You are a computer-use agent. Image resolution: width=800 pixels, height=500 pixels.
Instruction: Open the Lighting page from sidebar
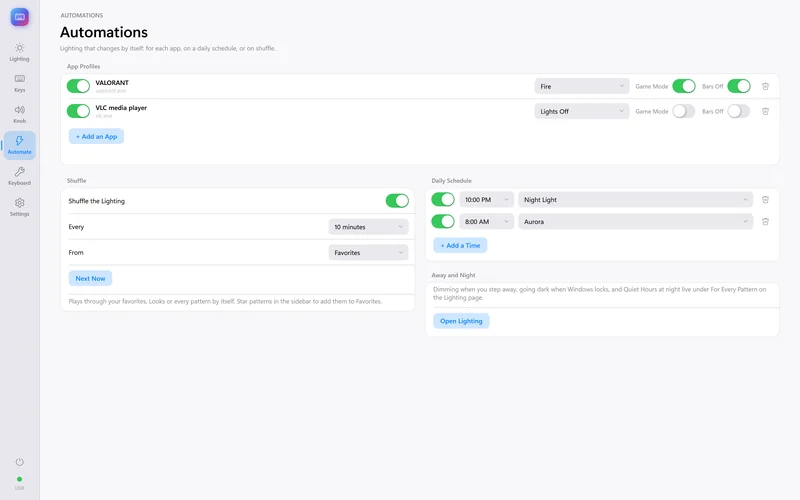point(19,52)
